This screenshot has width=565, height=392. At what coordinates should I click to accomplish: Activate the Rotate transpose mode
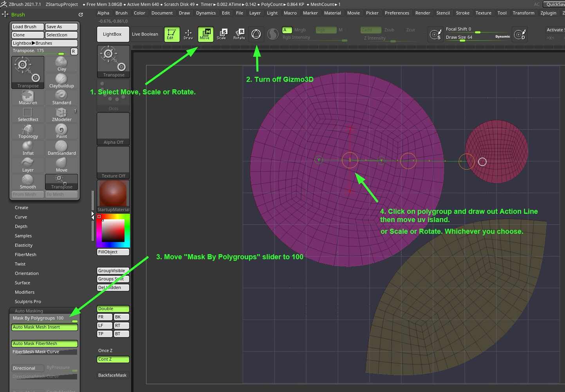[239, 34]
